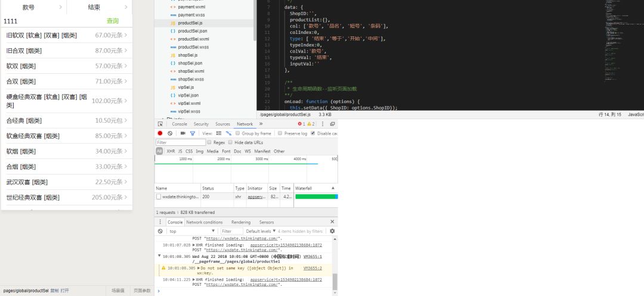The height and width of the screenshot is (296, 644).
Task: Show overview waterfall view icon
Action: point(228,133)
